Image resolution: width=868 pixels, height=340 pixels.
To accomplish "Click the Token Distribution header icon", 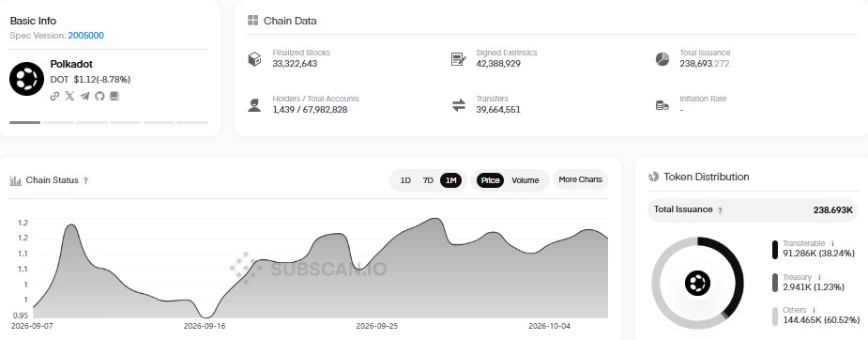I will click(653, 177).
